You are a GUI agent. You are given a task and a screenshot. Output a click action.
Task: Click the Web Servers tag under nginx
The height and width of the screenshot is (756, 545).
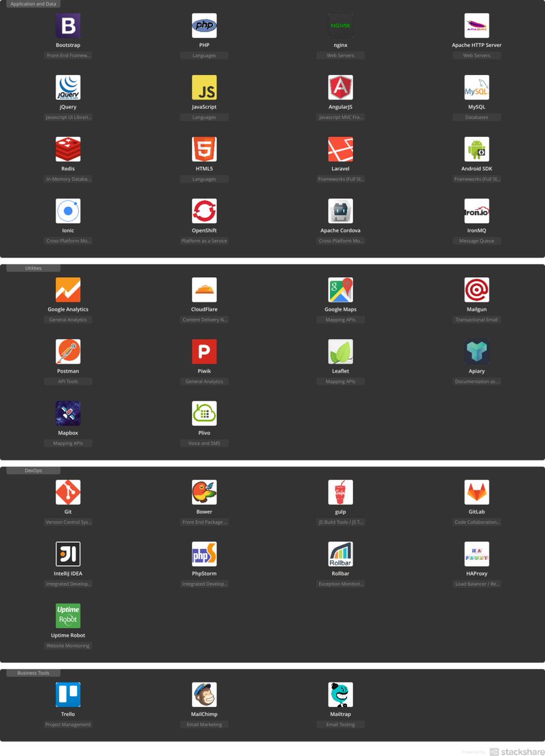(x=341, y=55)
